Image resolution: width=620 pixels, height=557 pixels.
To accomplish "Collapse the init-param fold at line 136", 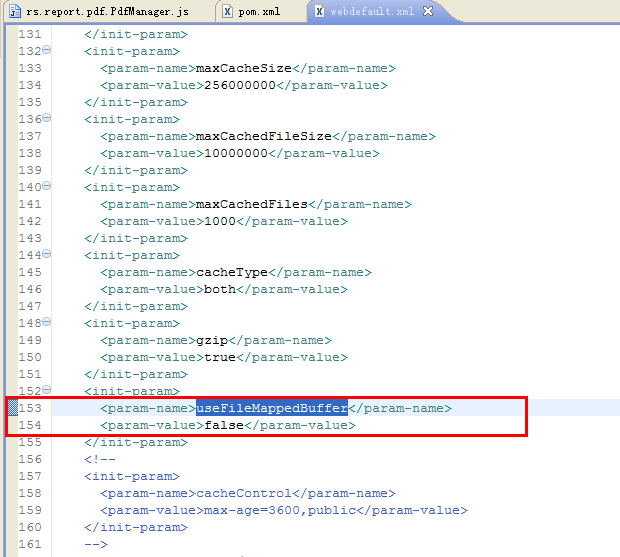I will (x=46, y=118).
